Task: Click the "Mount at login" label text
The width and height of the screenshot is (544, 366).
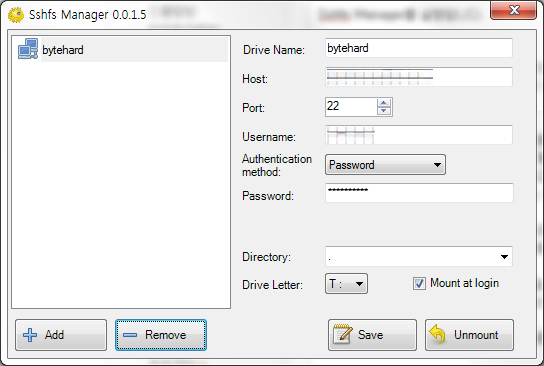Action: tap(464, 283)
